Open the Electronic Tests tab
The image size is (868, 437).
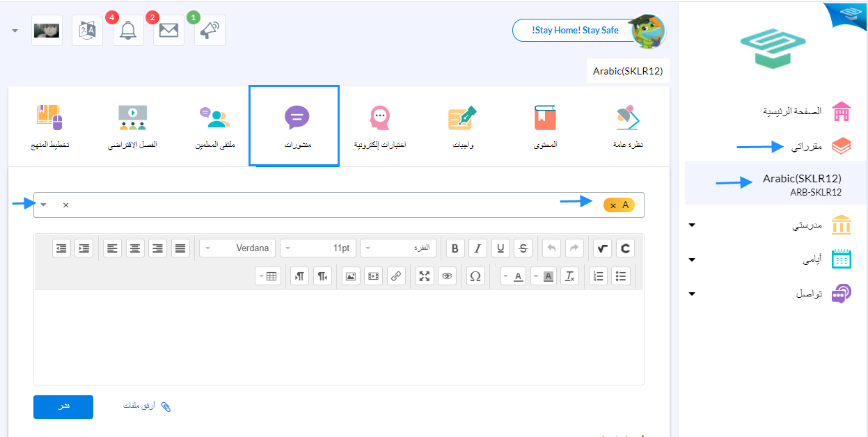click(x=380, y=126)
